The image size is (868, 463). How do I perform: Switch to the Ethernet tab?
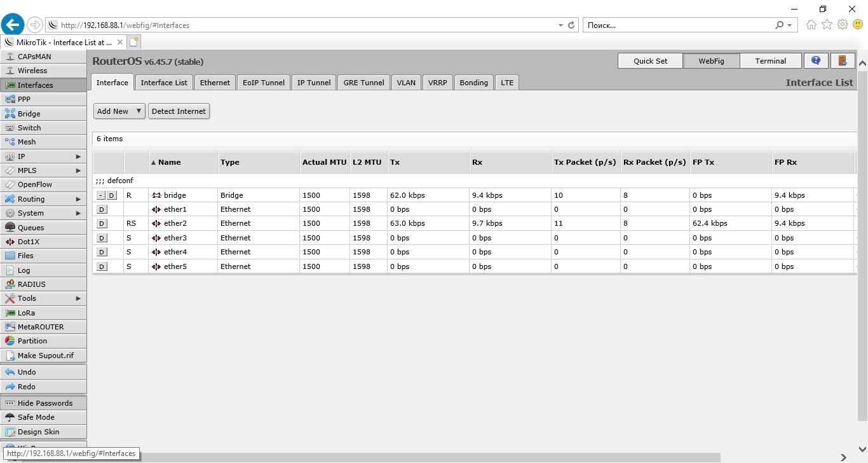[x=215, y=83]
